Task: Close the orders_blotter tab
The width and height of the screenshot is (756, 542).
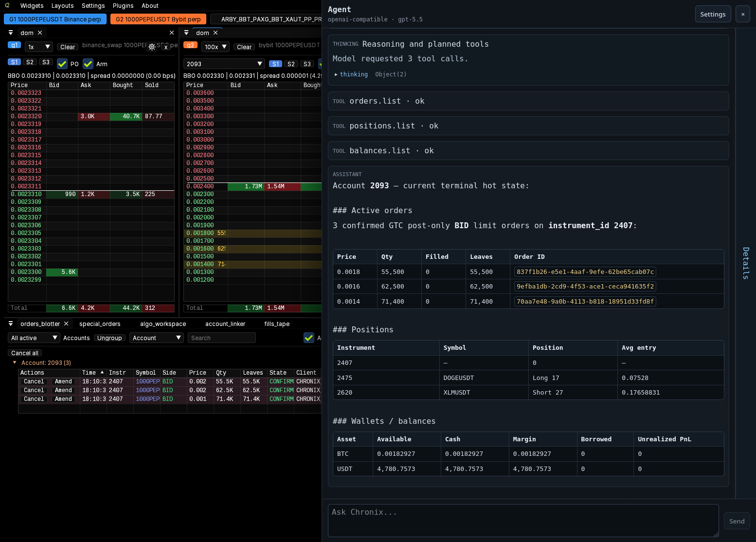Action: [66, 324]
